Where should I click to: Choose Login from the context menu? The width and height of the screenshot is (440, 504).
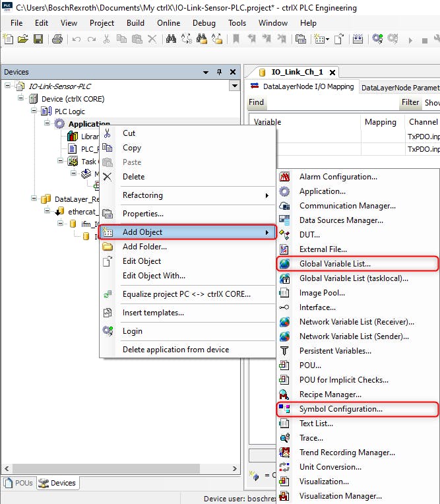187,331
